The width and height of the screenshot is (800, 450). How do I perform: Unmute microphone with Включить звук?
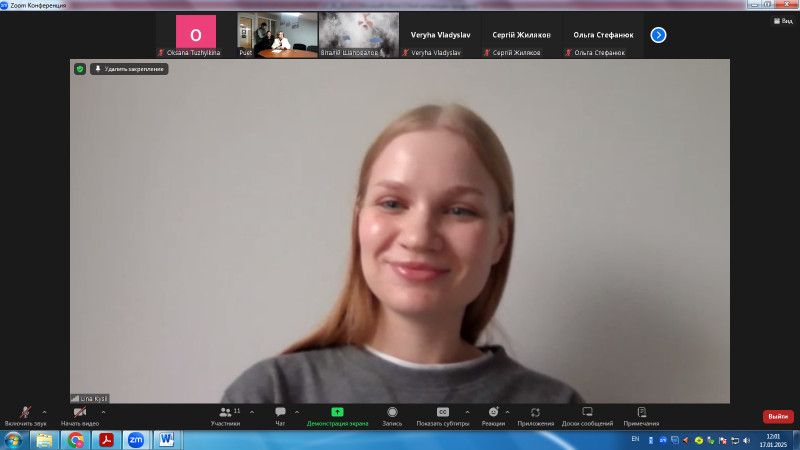(x=25, y=414)
